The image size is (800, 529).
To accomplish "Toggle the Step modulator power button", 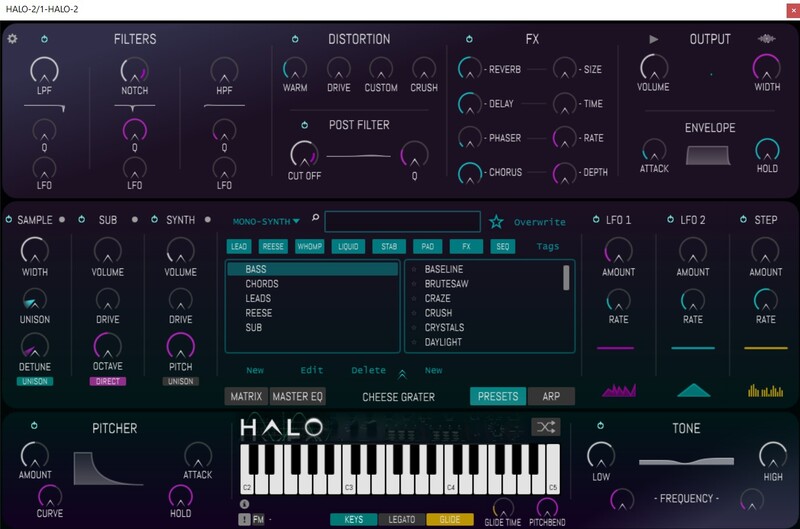I will [743, 219].
